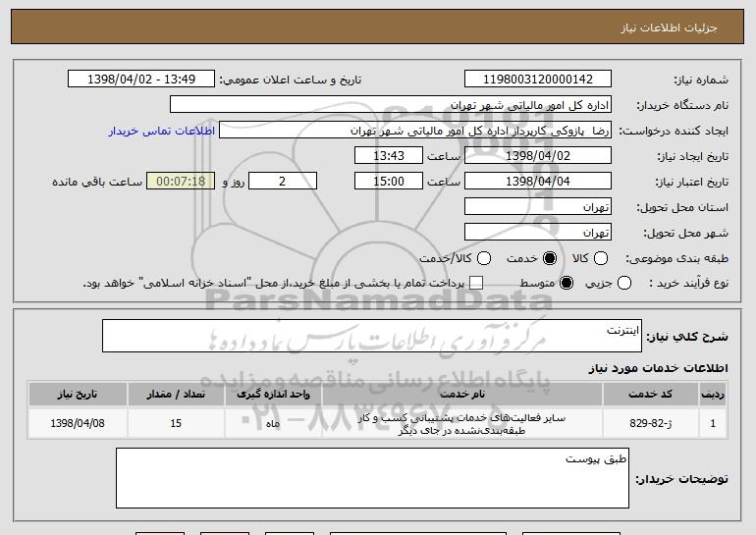Click the row number cell 1
This screenshot has height=535, width=756.
point(713,424)
